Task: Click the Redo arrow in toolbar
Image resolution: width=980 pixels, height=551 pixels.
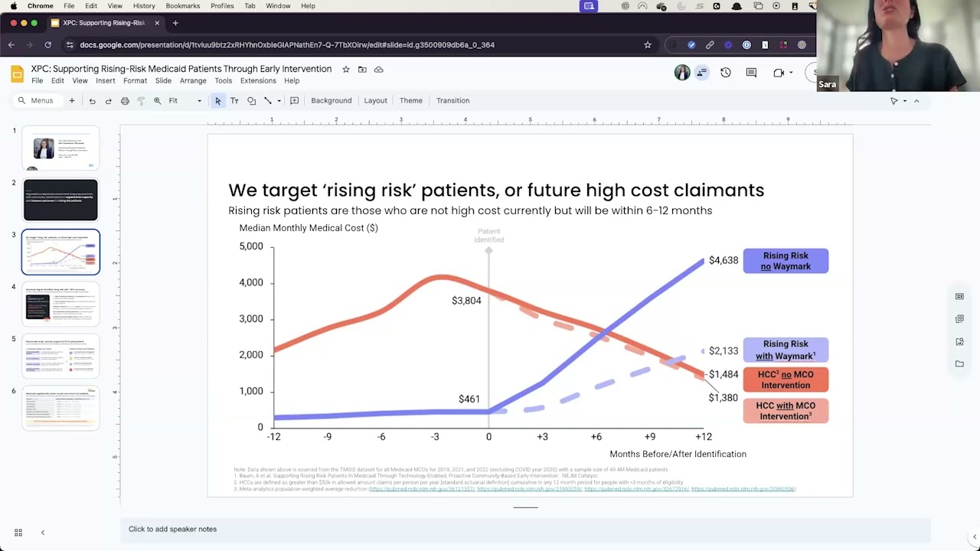Action: [108, 101]
